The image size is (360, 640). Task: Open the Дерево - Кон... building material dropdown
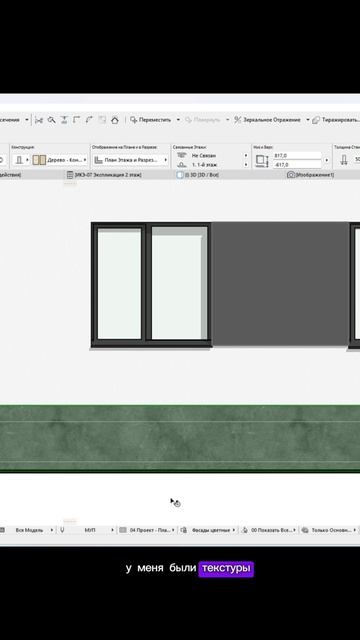pyautogui.click(x=67, y=160)
